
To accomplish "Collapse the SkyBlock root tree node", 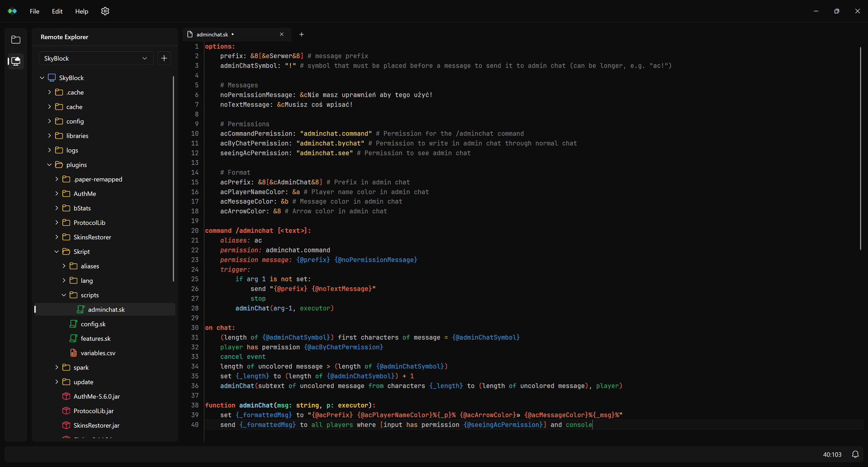I will pos(42,78).
